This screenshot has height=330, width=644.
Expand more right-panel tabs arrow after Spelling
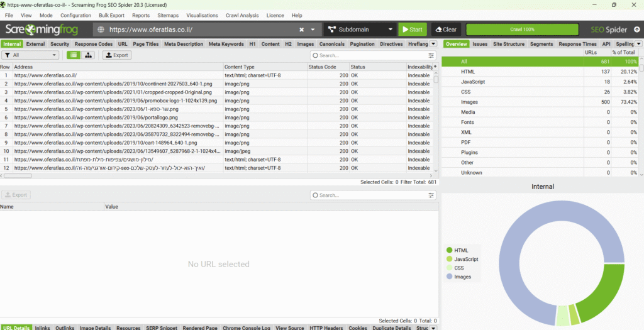click(639, 44)
